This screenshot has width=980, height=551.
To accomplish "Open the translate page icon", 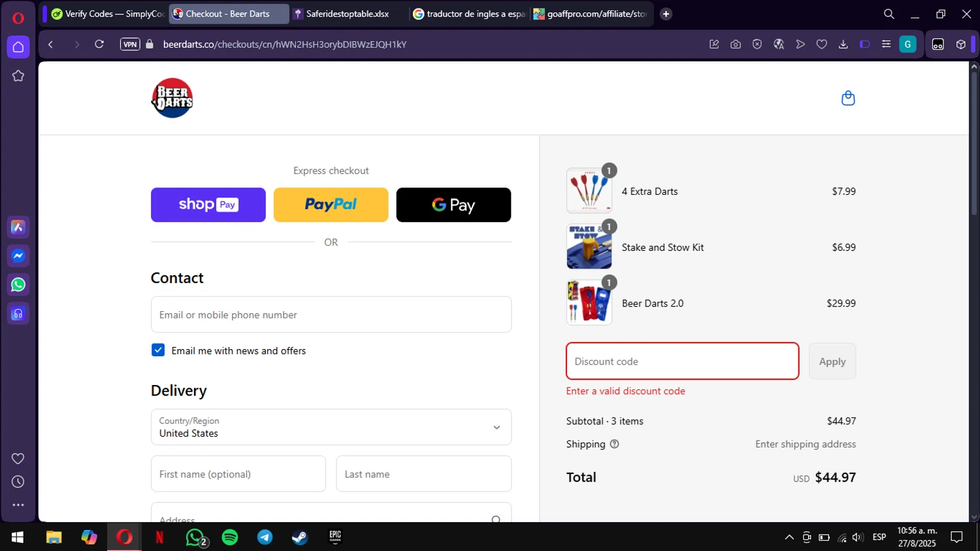I will (779, 44).
